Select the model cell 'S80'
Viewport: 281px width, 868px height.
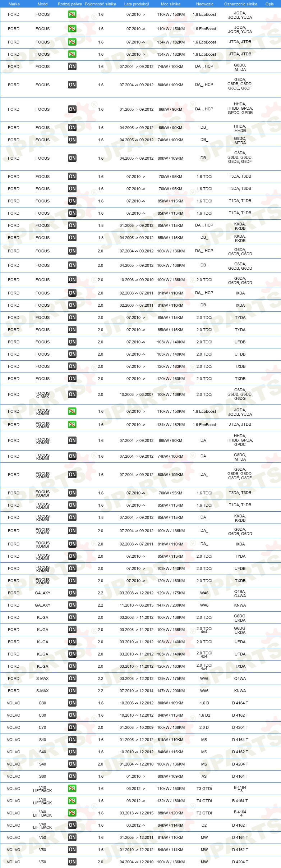coord(42,776)
